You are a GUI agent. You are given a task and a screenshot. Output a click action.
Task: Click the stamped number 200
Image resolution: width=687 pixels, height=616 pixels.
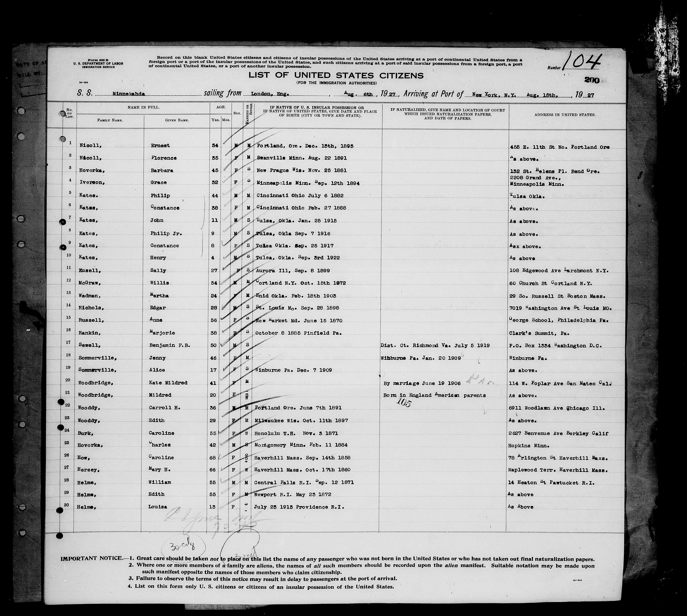[x=592, y=80]
